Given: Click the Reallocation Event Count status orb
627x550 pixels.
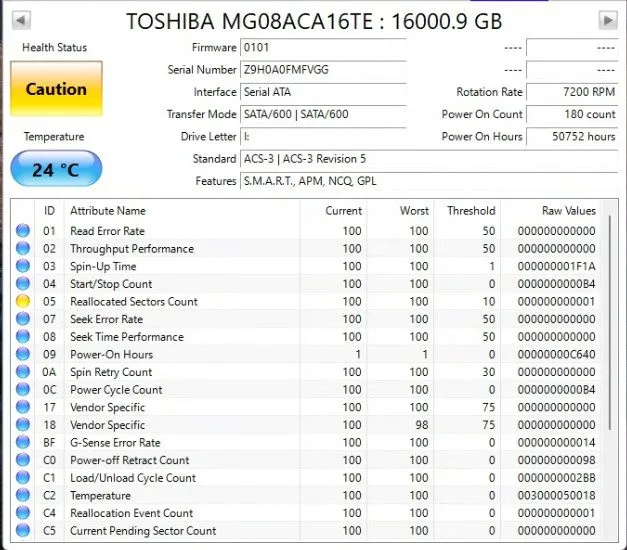Looking at the screenshot, I should [x=23, y=512].
